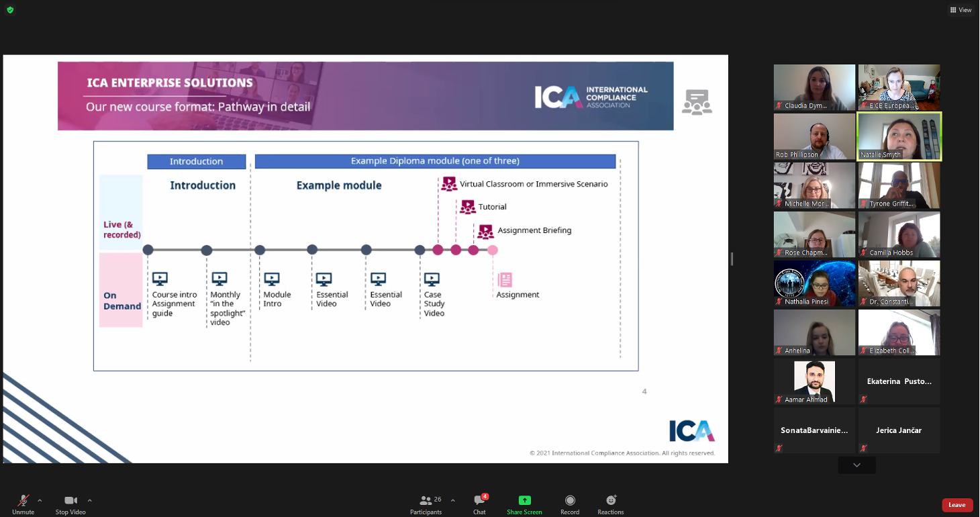Screen dimensions: 980x517
Task: Select Natalie Smyth's video tile
Action: click(x=899, y=136)
